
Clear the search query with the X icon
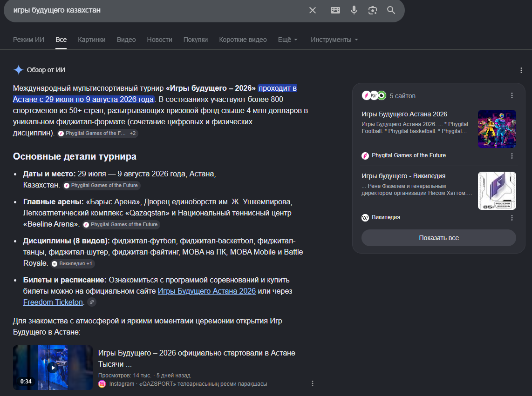pyautogui.click(x=313, y=10)
